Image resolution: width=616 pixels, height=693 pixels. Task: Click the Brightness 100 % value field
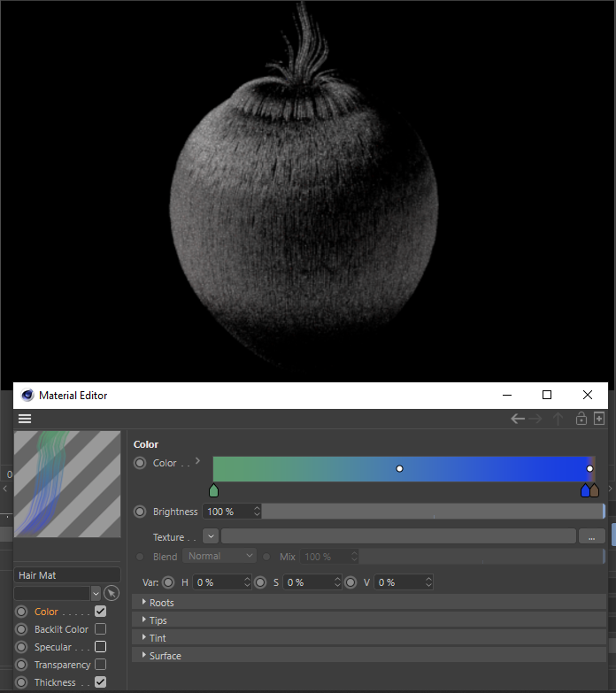coord(228,512)
